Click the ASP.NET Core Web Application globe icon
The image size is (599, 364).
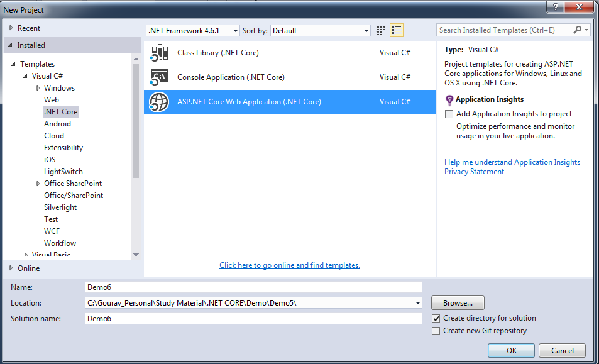pos(159,102)
